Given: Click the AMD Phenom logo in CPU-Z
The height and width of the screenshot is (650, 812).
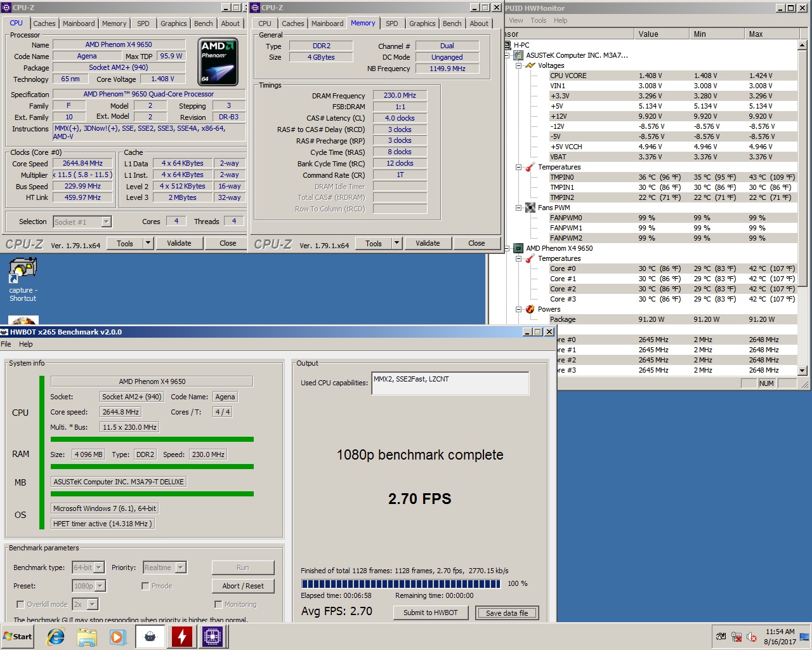Looking at the screenshot, I should (218, 62).
